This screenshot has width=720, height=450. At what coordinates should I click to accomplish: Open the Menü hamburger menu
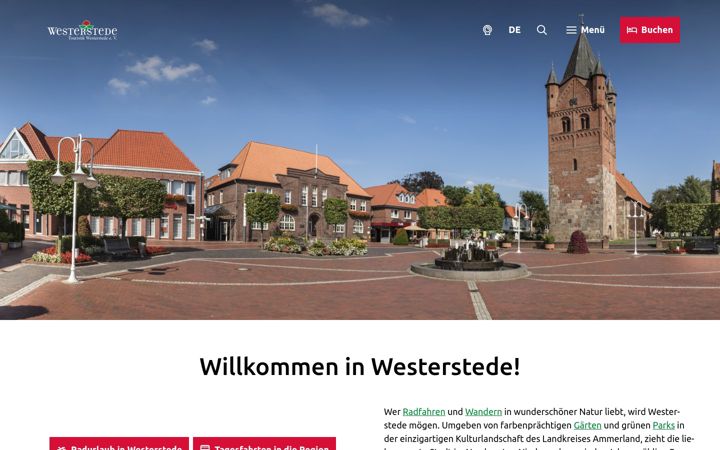(x=585, y=30)
